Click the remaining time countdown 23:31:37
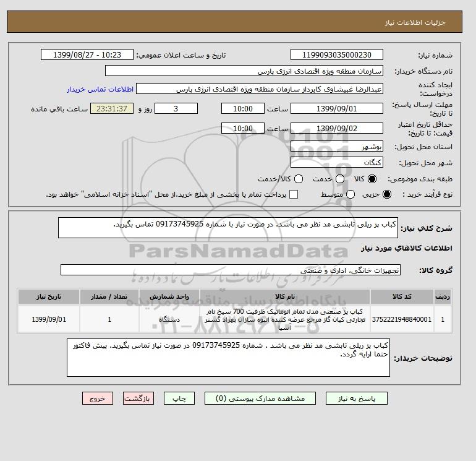This screenshot has width=476, height=461. click(112, 108)
